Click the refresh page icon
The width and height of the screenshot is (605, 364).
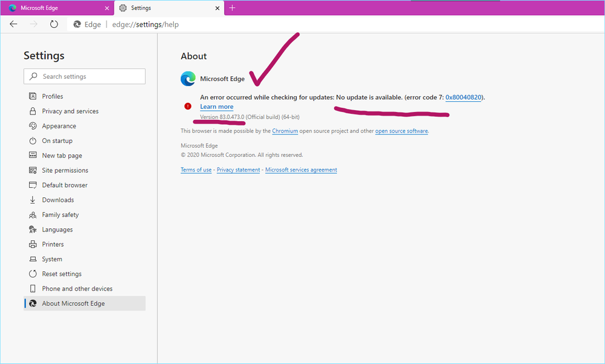point(54,24)
